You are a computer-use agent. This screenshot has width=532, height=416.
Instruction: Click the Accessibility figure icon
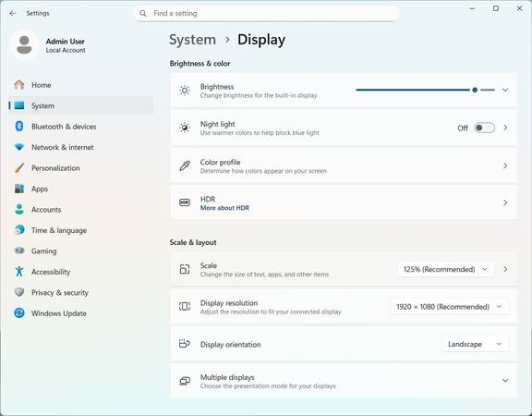coord(19,272)
